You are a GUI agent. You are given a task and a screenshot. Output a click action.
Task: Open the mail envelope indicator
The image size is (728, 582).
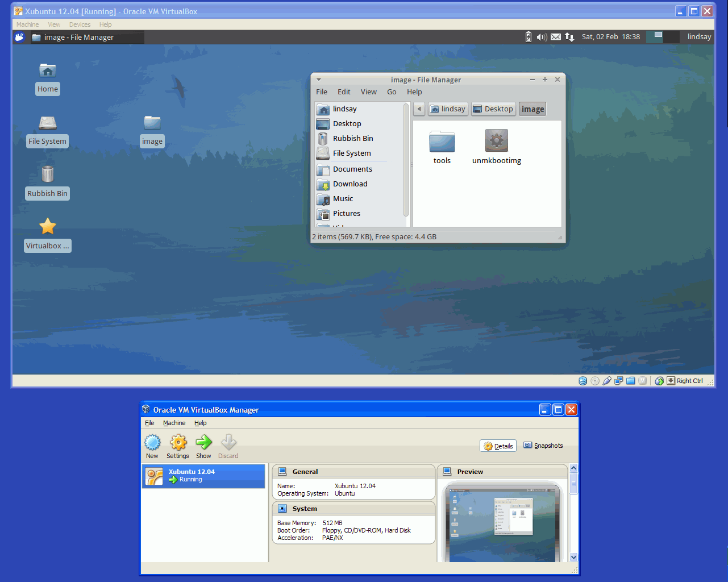[x=556, y=37]
